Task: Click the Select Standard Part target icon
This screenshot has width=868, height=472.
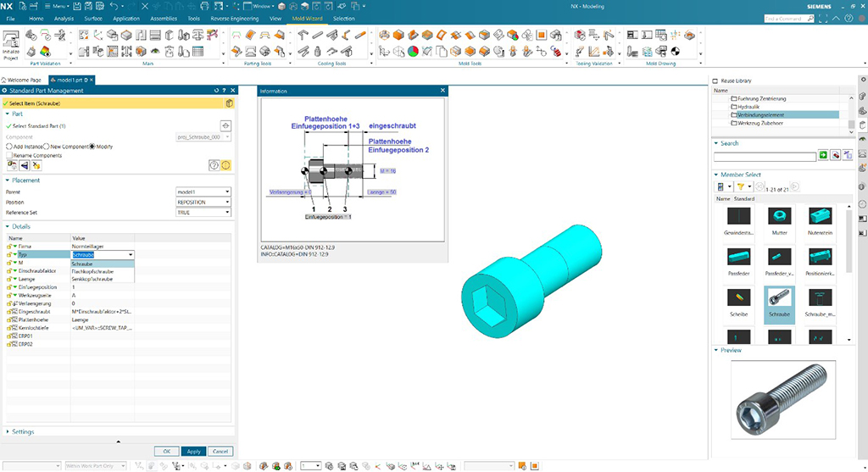Action: click(225, 126)
